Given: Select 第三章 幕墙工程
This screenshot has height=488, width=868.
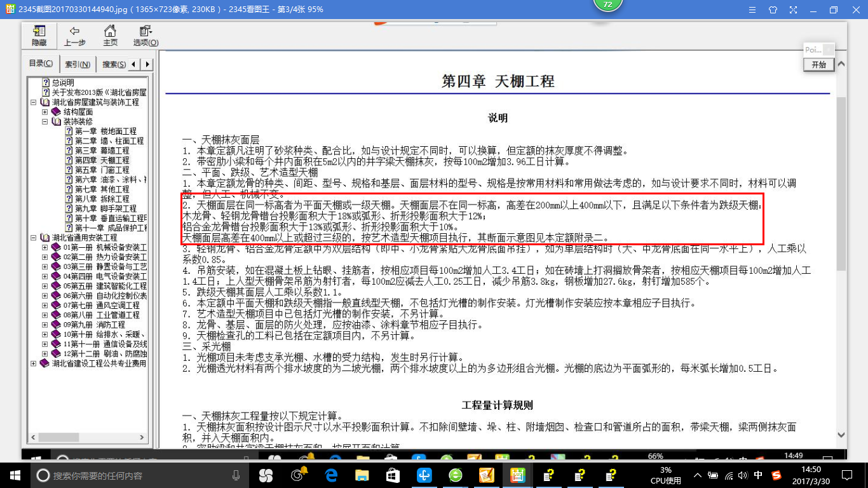Looking at the screenshot, I should [x=102, y=151].
